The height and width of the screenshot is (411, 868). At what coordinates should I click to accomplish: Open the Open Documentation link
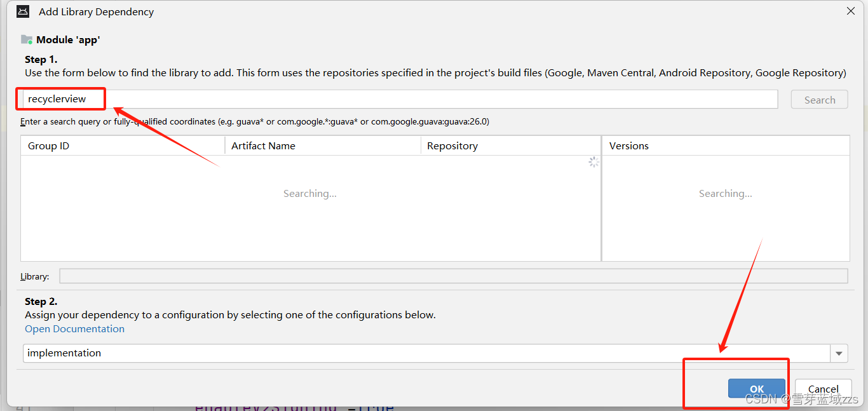click(x=74, y=328)
